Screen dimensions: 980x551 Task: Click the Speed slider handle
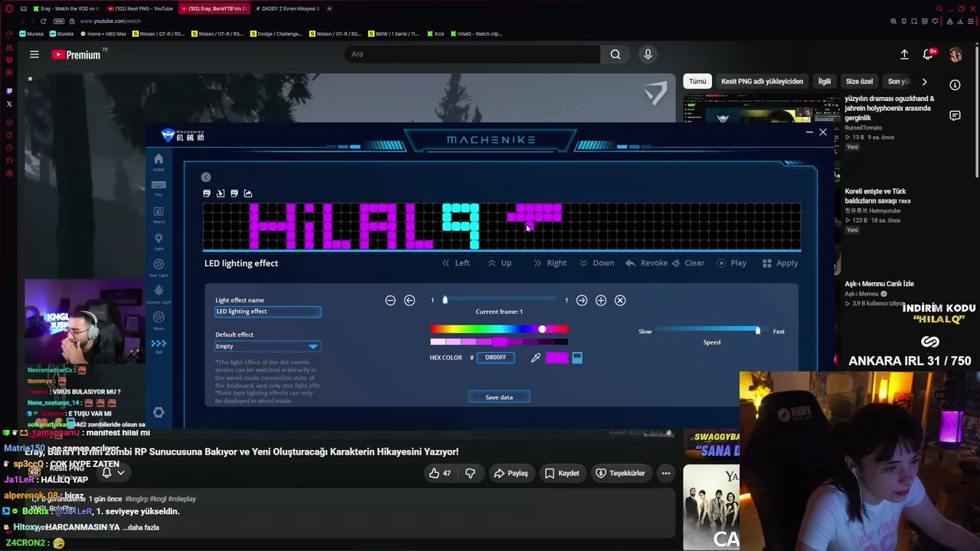(x=758, y=331)
